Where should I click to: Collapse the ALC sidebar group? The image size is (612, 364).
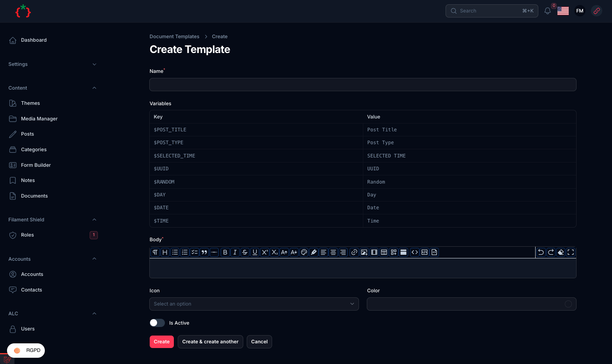point(94,314)
